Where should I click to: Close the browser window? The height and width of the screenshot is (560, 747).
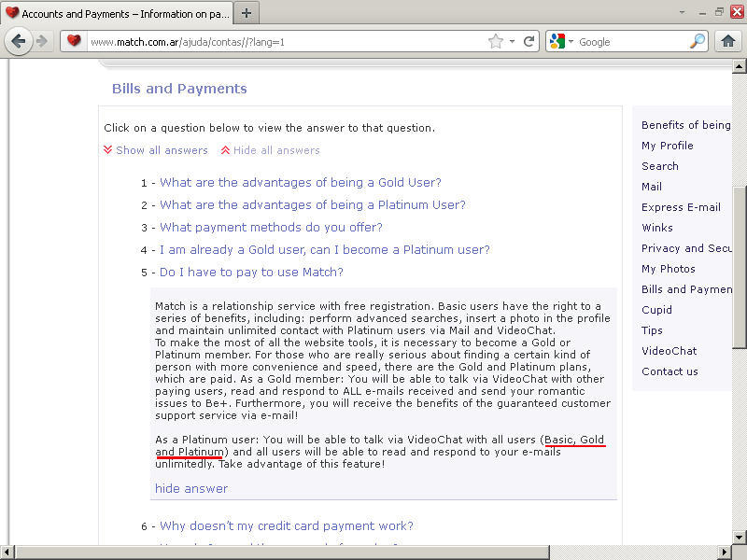coord(738,12)
